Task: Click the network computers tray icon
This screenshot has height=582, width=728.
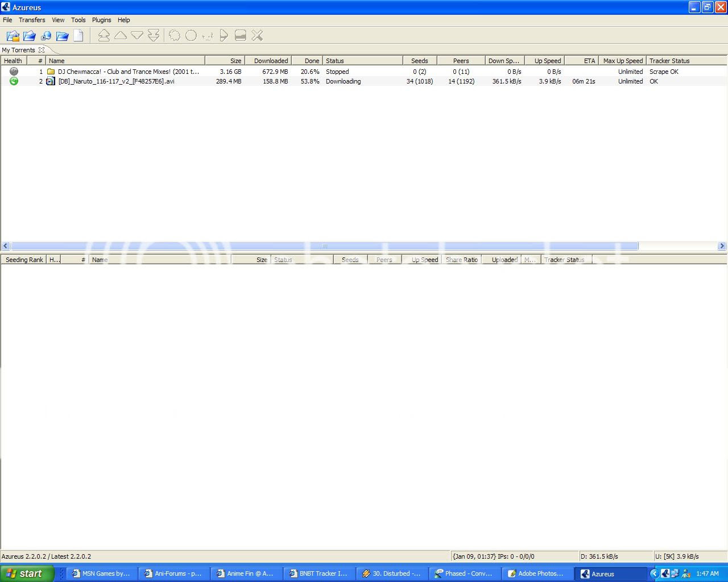Action: [675, 573]
